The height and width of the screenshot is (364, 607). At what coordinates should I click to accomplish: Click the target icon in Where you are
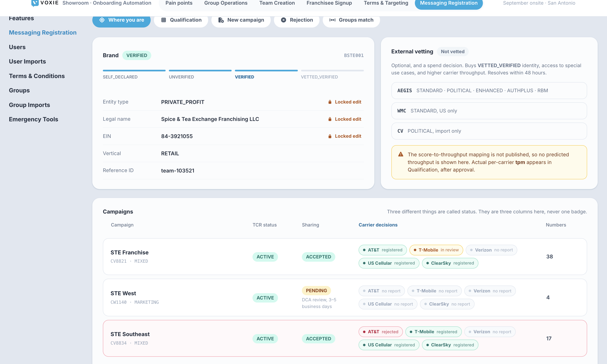(102, 20)
